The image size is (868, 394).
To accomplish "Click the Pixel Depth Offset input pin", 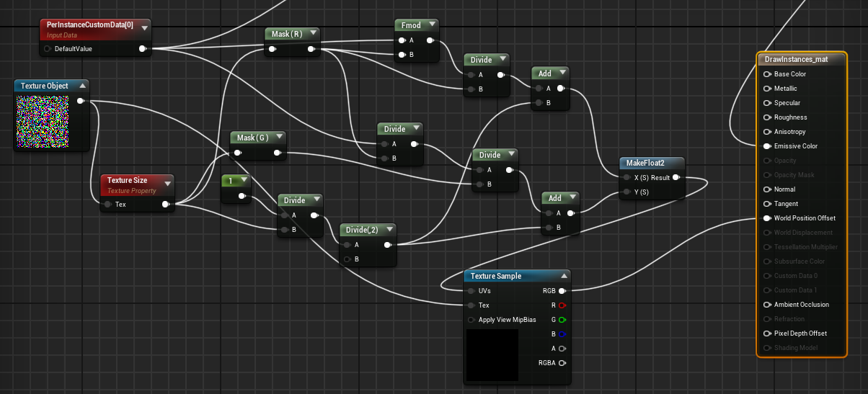I will tap(766, 333).
